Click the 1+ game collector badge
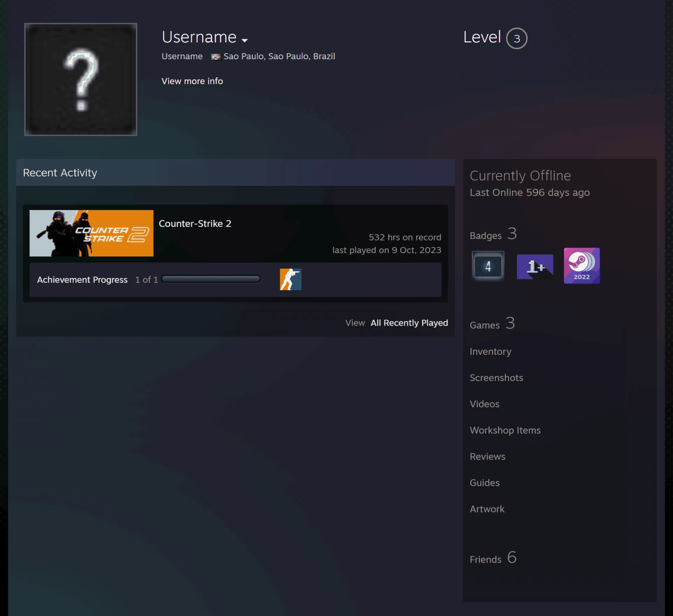 point(535,266)
